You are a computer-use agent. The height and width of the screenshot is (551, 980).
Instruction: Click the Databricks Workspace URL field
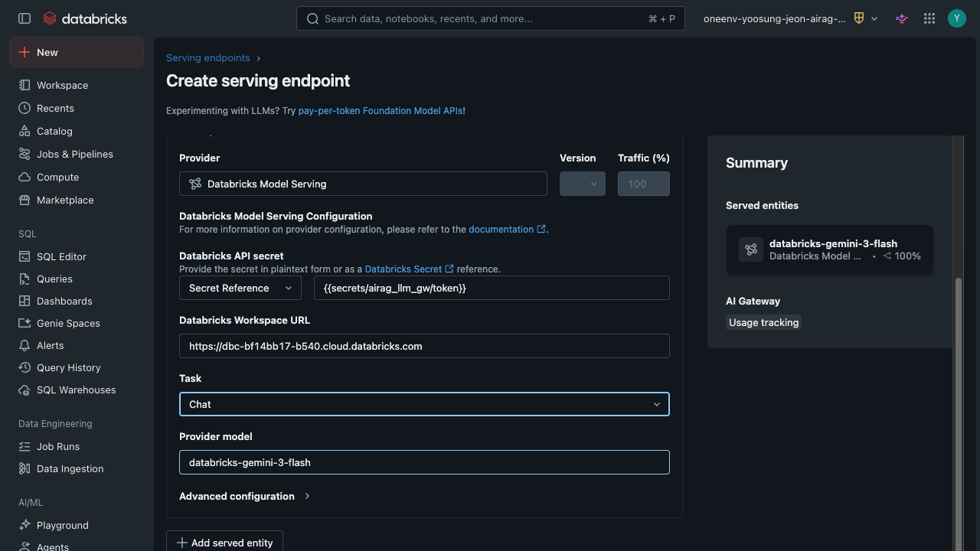(424, 346)
